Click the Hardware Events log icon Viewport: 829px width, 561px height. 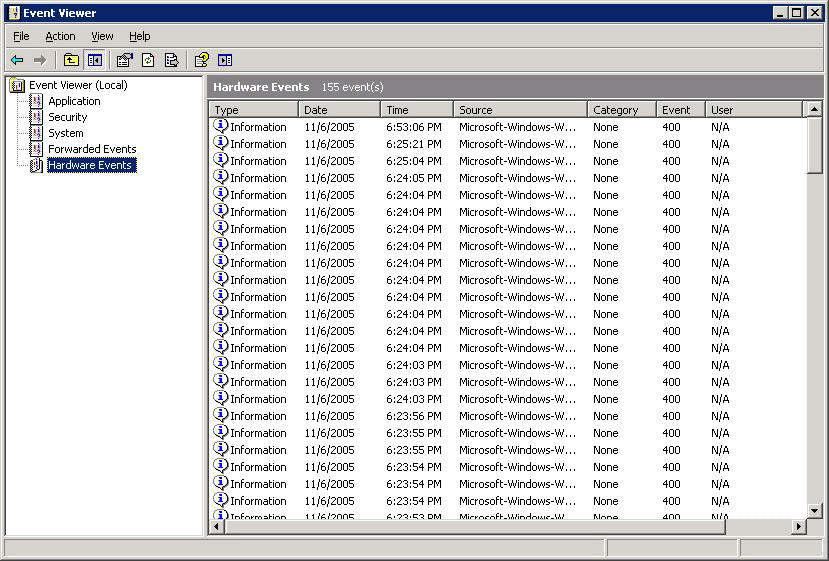tap(36, 165)
